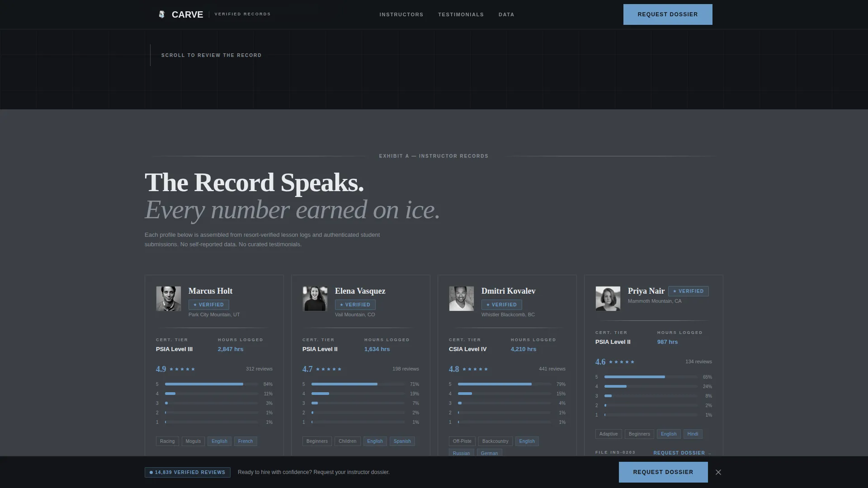Click the CARVE logo icon
The image size is (868, 488).
(162, 14)
